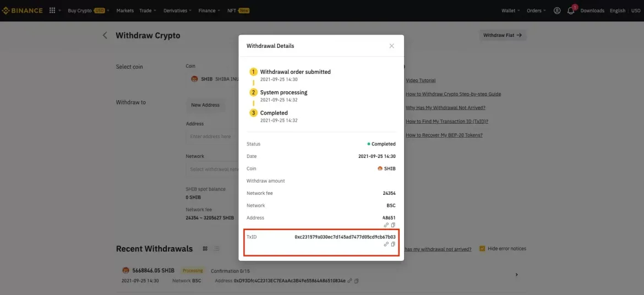Click 5668846.05 SHIB amount text
This screenshot has height=295, width=644.
coord(153,271)
